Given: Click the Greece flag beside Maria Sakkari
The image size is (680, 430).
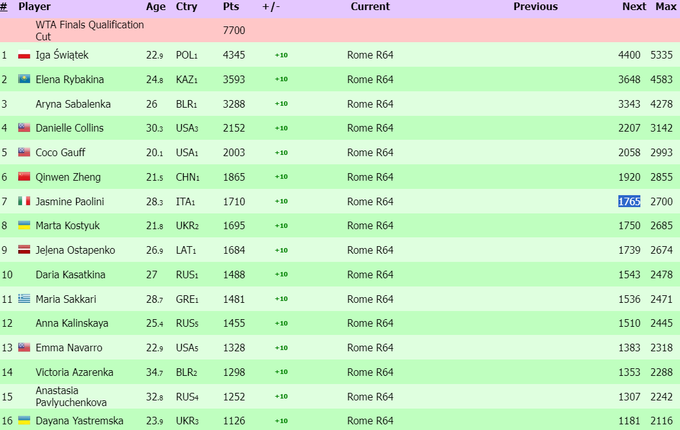Looking at the screenshot, I should (x=25, y=299).
